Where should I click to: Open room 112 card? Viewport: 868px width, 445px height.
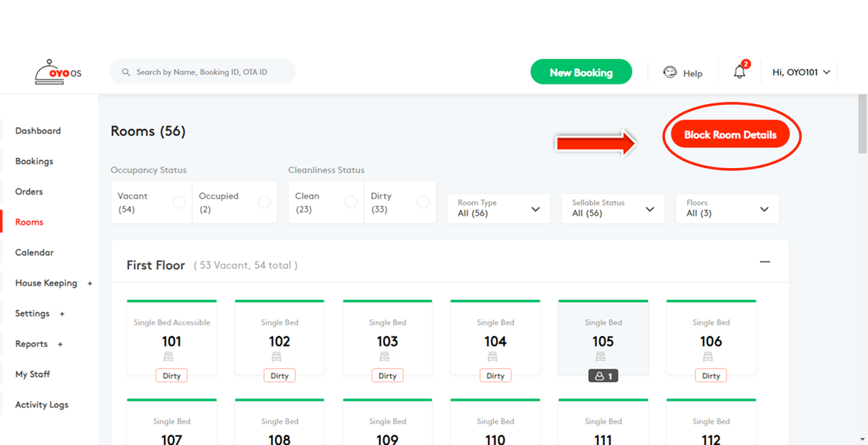pyautogui.click(x=711, y=423)
